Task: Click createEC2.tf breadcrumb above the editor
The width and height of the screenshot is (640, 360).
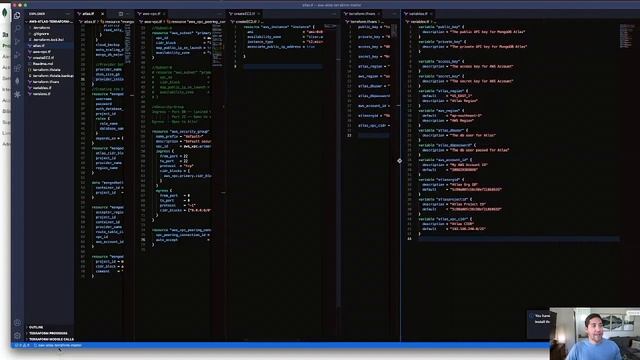Action: pyautogui.click(x=244, y=22)
